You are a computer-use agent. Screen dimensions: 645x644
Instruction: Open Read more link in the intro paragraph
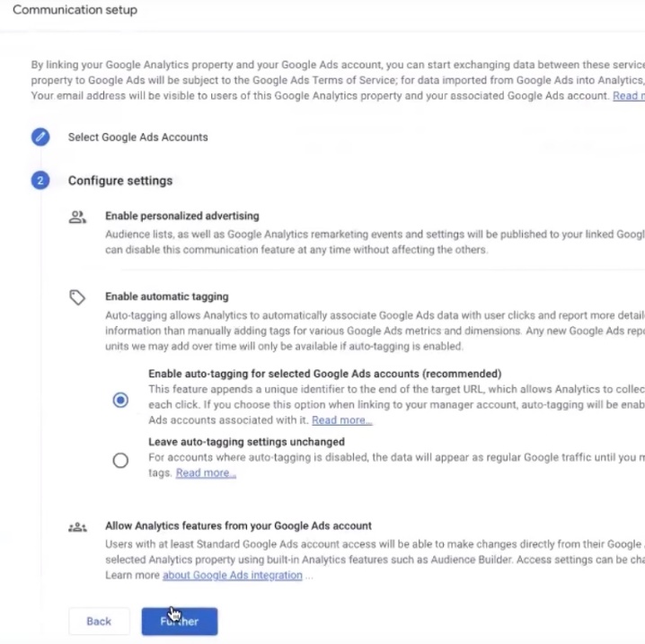pos(628,96)
